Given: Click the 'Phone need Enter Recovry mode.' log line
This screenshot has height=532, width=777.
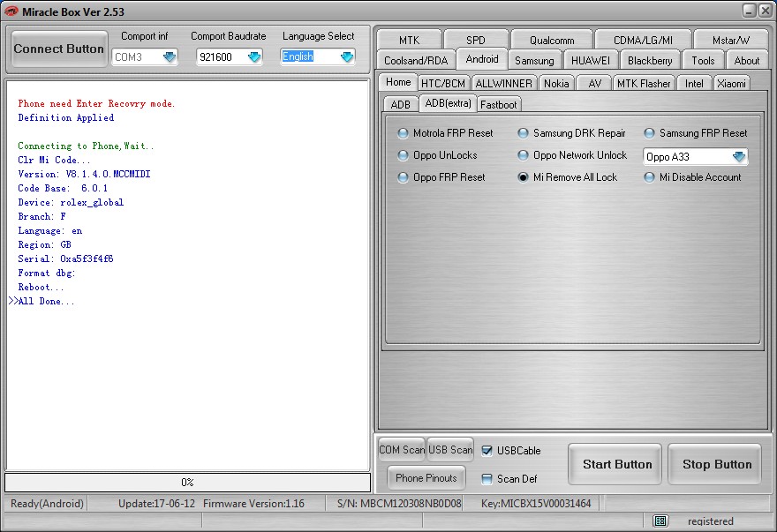Looking at the screenshot, I should pos(96,103).
